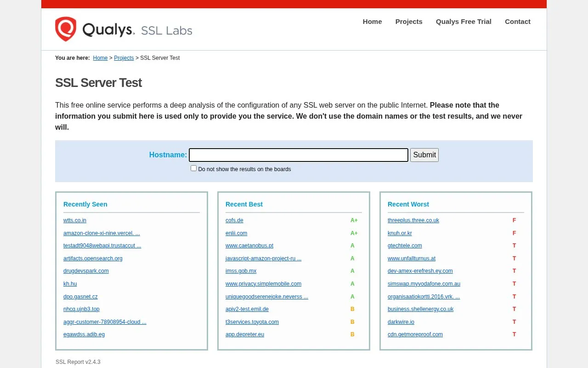This screenshot has width=588, height=368.
Task: Open kh.hu in Recently Seen
Action: pos(70,284)
